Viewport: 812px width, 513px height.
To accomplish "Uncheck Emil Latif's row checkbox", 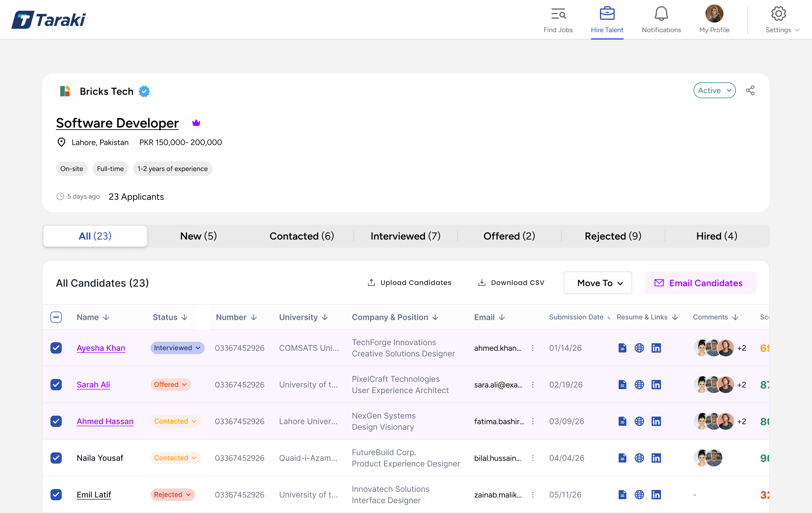I will coord(56,495).
